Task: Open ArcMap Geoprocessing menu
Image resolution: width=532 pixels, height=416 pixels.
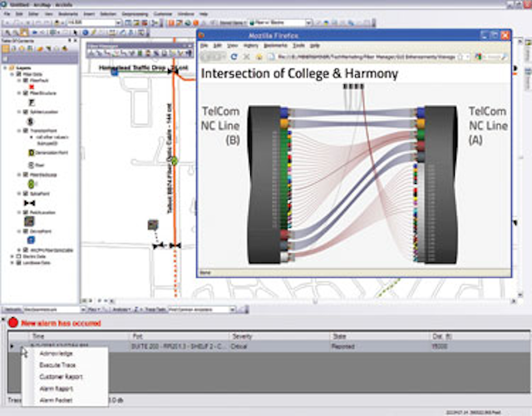Action: coord(135,14)
